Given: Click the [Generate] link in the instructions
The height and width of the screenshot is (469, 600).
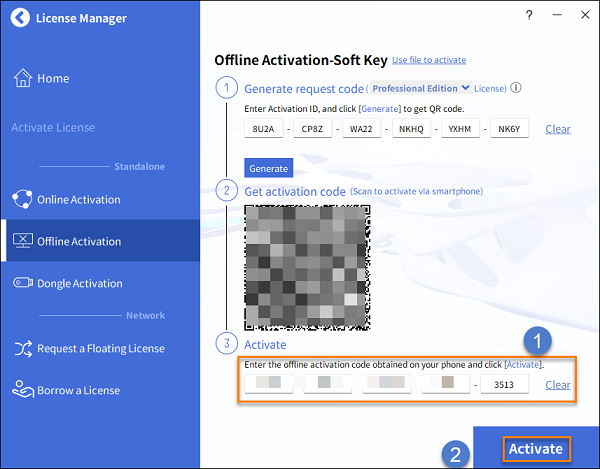Looking at the screenshot, I should 380,109.
